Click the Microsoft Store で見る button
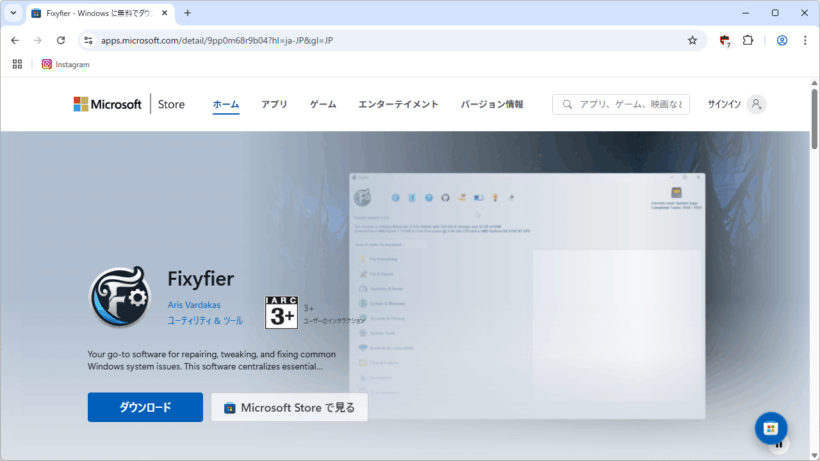Viewport: 820px width, 461px height. 289,407
